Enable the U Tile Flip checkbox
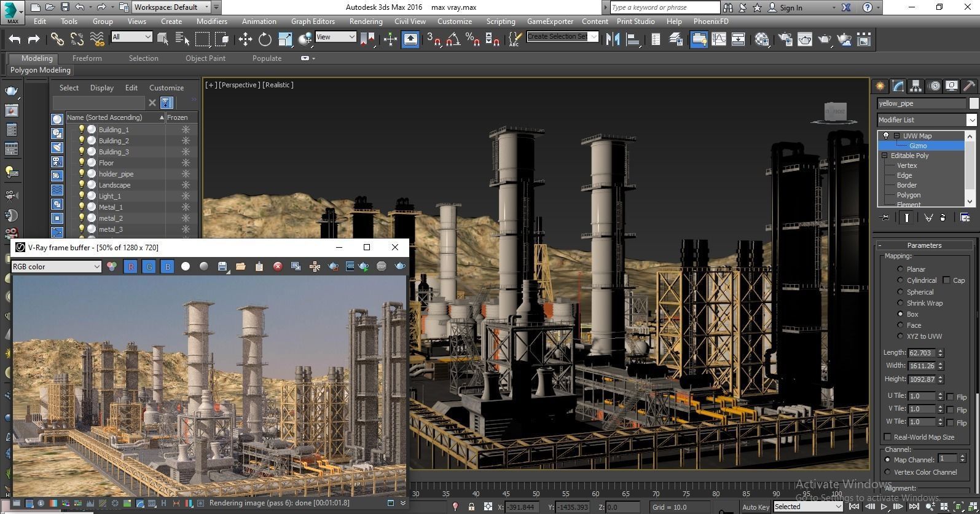 951,397
